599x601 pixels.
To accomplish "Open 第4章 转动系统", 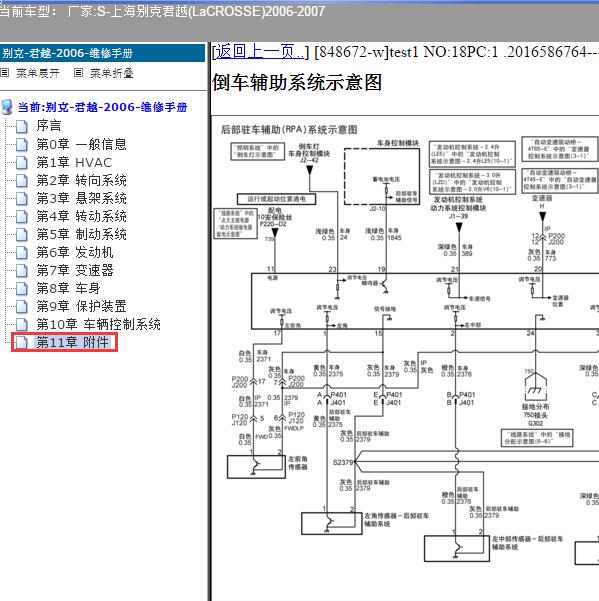I will (x=81, y=216).
